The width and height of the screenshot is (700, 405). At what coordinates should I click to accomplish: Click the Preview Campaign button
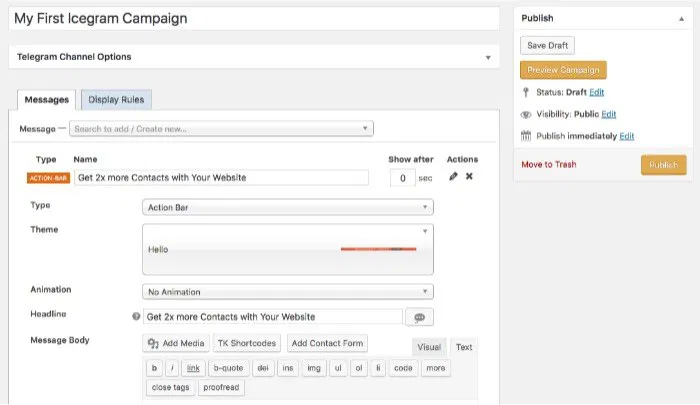tap(563, 70)
